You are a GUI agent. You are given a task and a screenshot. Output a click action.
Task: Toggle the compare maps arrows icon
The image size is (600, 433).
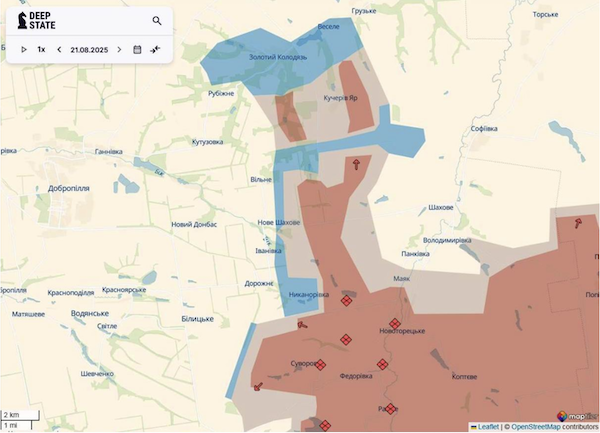pos(155,49)
